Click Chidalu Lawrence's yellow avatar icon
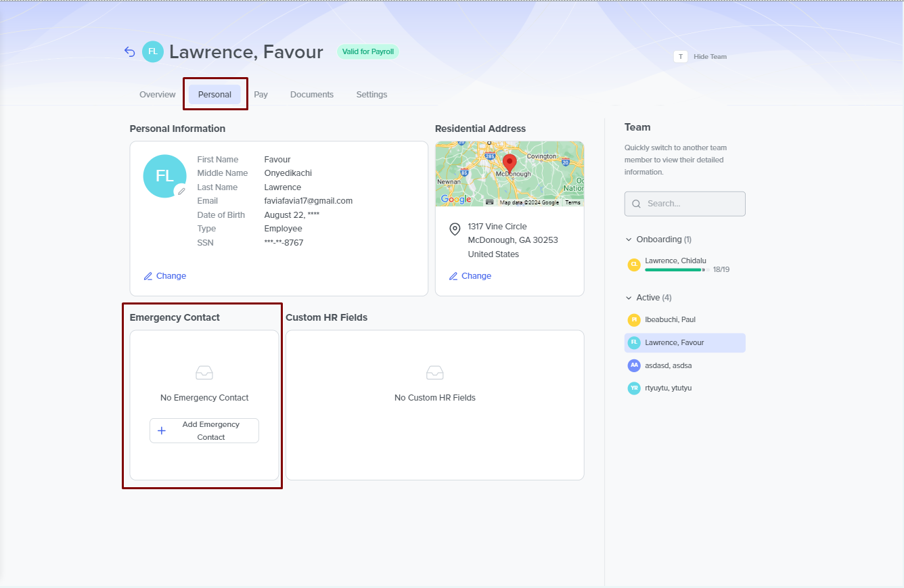This screenshot has width=904, height=588. [634, 265]
